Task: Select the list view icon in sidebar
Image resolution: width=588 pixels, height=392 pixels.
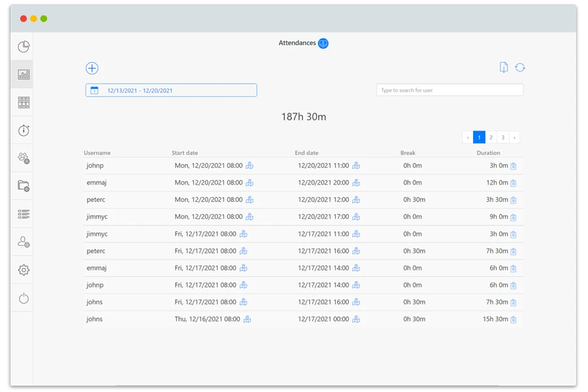Action: [24, 214]
